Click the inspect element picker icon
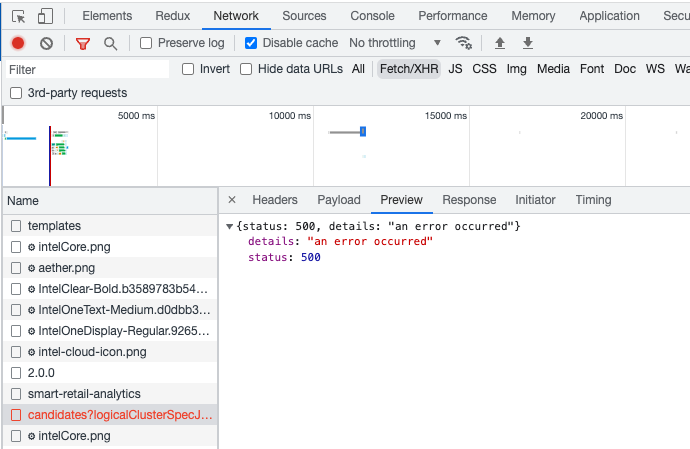Screen dimensions: 690x449 click(x=18, y=16)
